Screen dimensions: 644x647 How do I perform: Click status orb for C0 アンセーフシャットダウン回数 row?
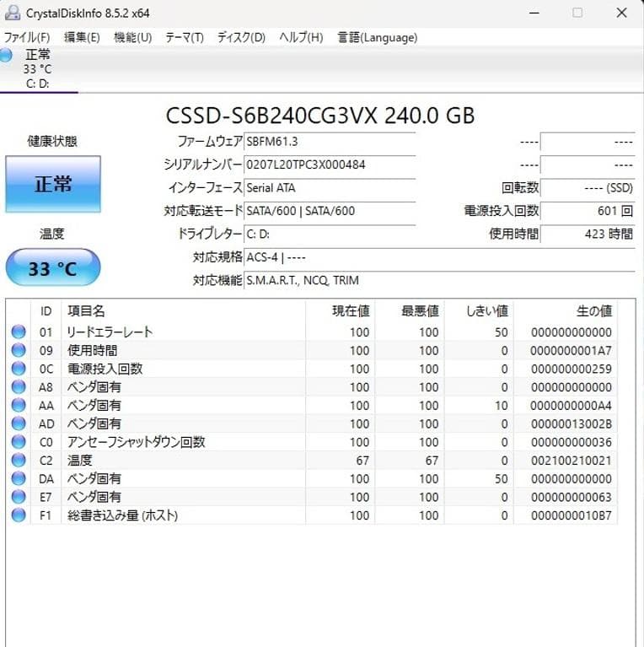tap(19, 441)
